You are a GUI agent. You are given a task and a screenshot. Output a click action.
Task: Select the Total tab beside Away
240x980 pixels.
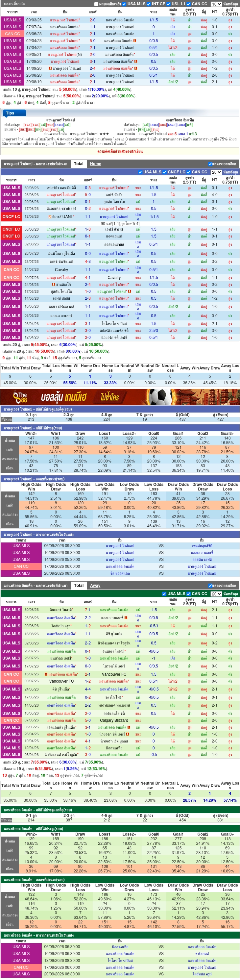click(x=79, y=585)
